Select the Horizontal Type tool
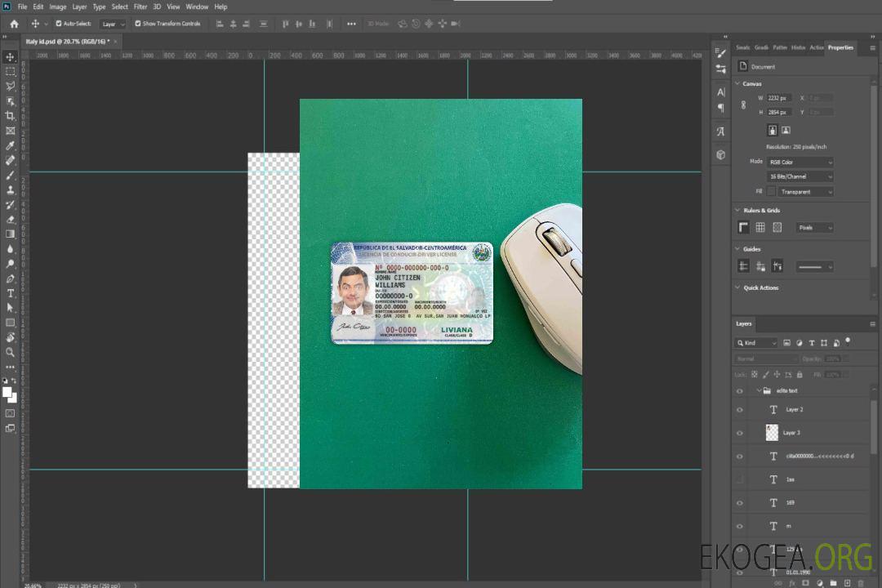This screenshot has height=588, width=882. coord(10,293)
